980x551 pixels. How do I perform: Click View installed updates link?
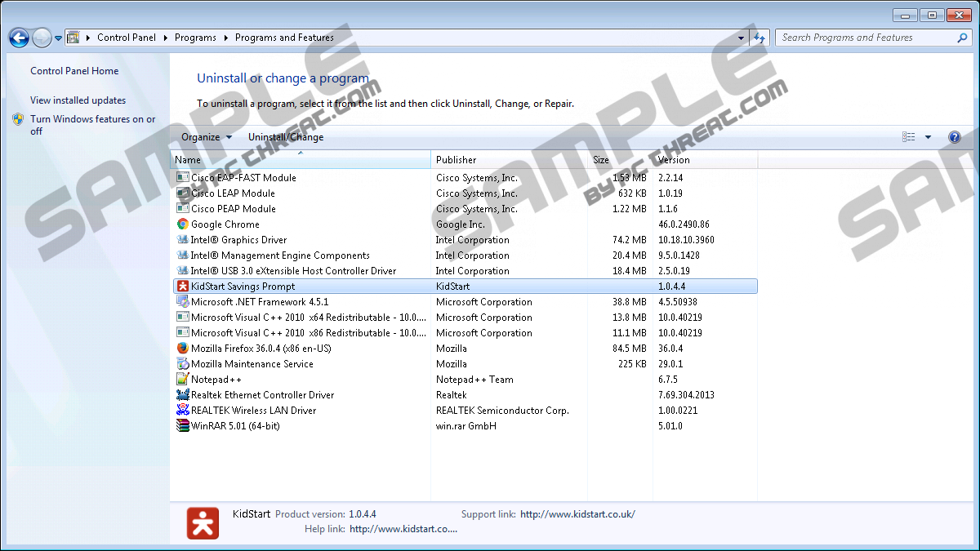click(78, 100)
